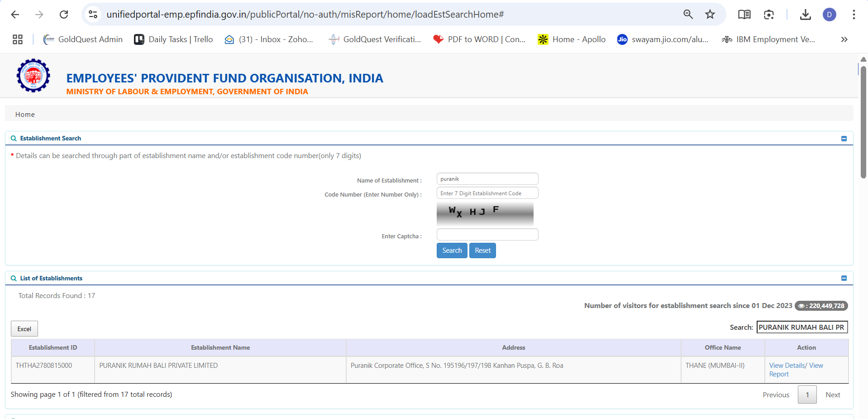Bookmark this page with the star icon
The width and height of the screenshot is (868, 419).
pyautogui.click(x=710, y=14)
